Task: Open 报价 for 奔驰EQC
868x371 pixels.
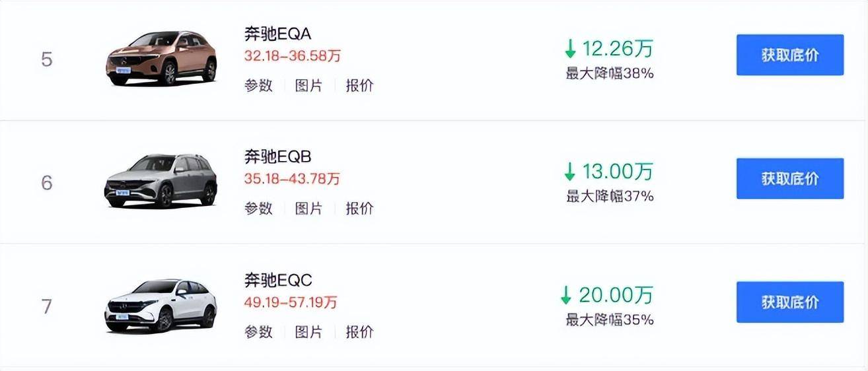Action: [359, 331]
